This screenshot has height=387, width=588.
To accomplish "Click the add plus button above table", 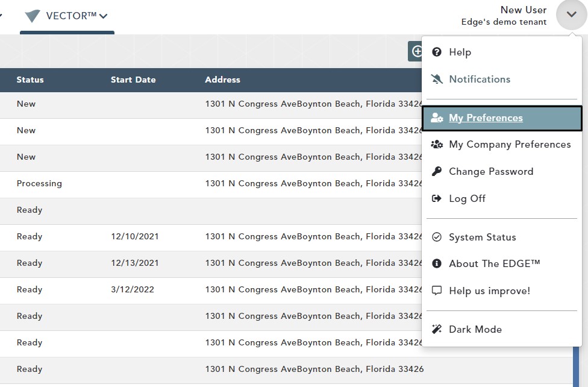I will tap(416, 52).
